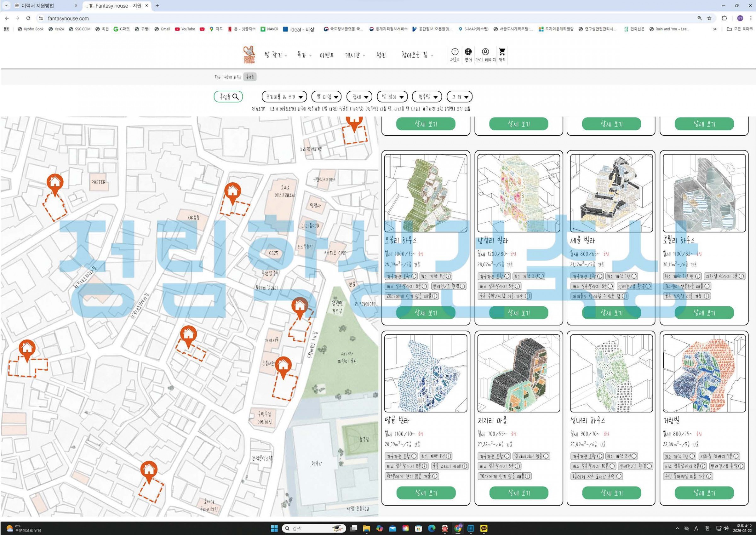Toggle the 쥐돌이 하우스 tag chip
Screen dimensions: 756x535
click(x=233, y=77)
